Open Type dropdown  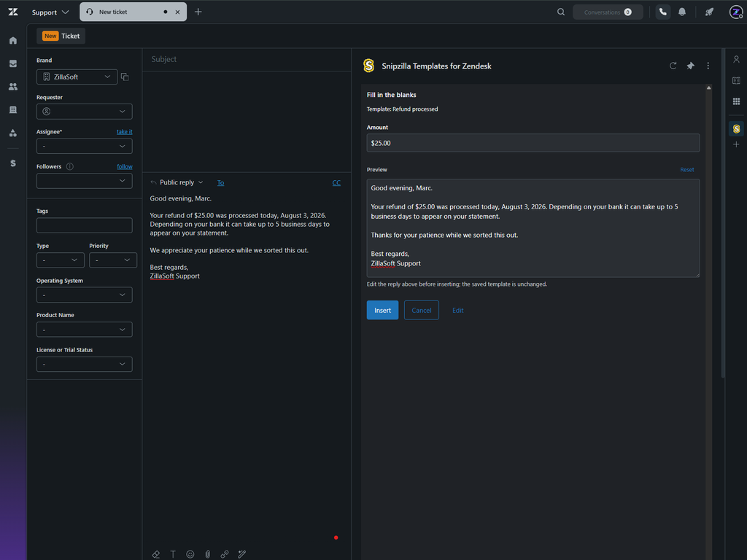pyautogui.click(x=61, y=260)
